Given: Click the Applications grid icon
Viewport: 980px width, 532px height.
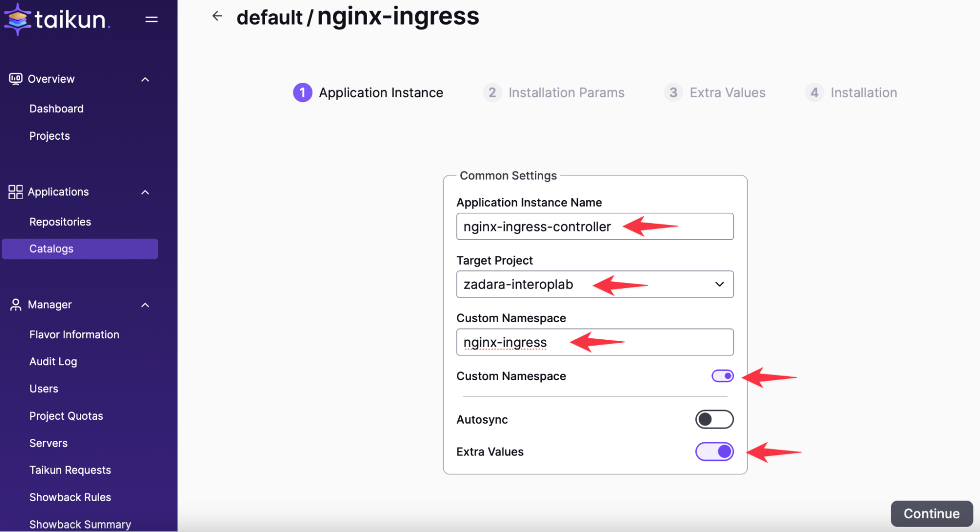Looking at the screenshot, I should (x=15, y=192).
